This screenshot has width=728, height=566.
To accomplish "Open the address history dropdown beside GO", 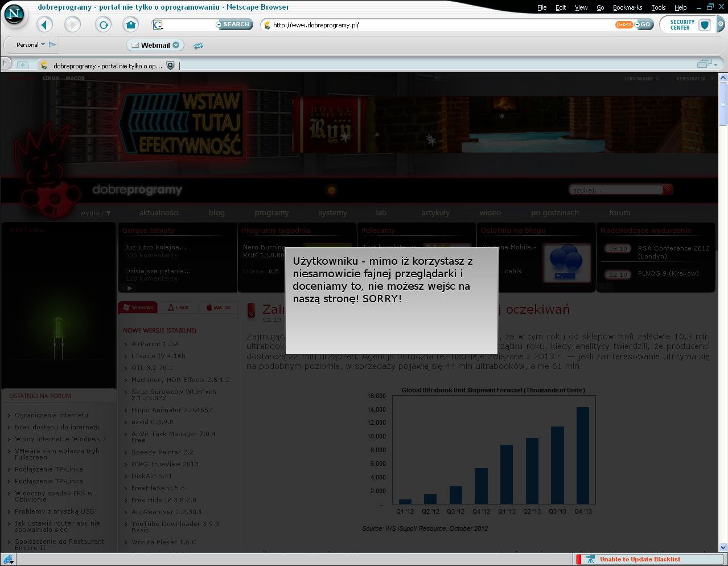I will coord(637,24).
